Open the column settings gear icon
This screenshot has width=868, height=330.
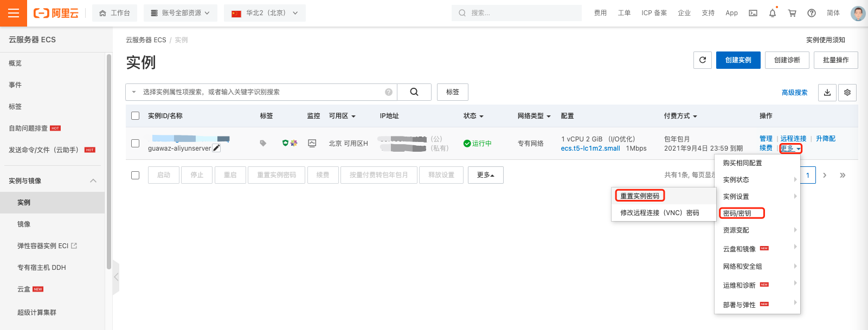pos(847,92)
